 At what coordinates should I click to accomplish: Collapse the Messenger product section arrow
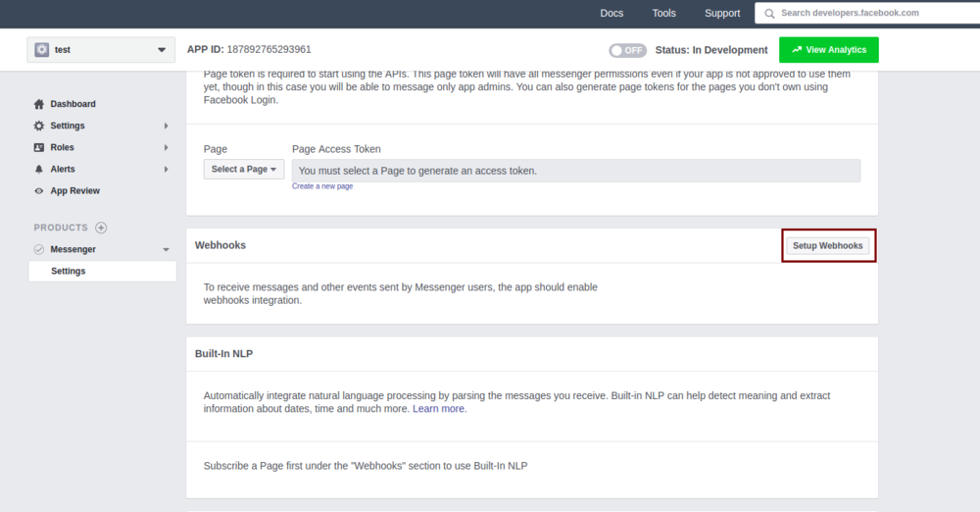click(166, 250)
